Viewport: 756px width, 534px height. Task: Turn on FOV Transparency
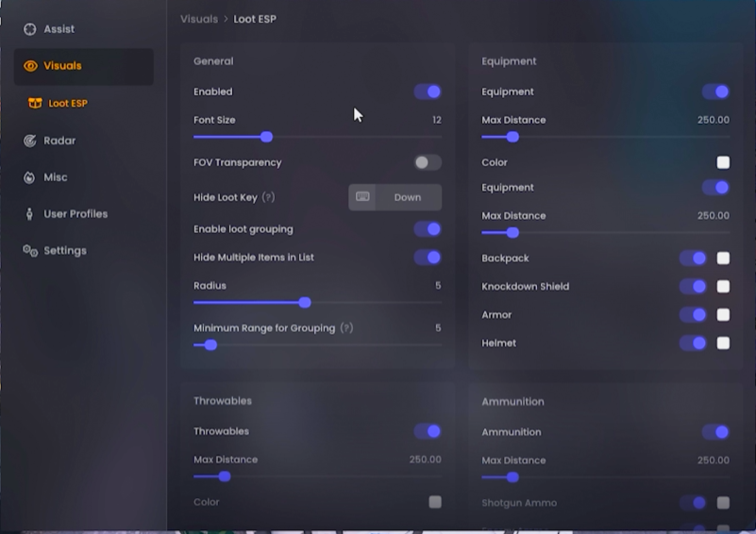(x=428, y=162)
